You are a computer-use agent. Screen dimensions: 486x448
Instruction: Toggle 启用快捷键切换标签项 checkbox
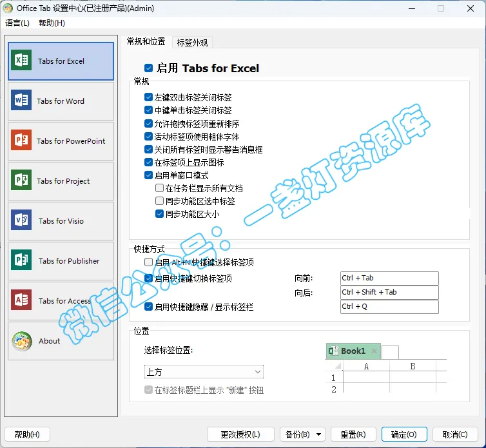[x=148, y=278]
